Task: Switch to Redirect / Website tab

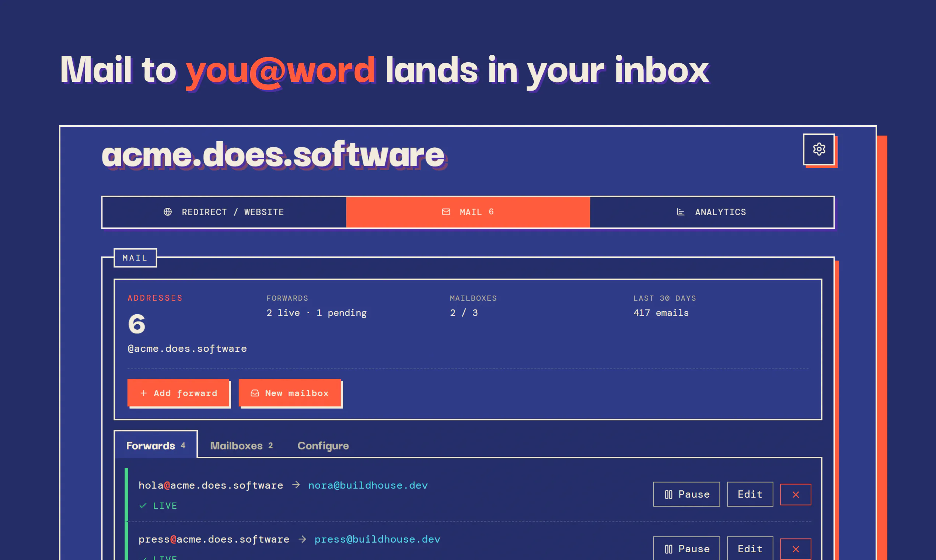Action: [x=224, y=212]
